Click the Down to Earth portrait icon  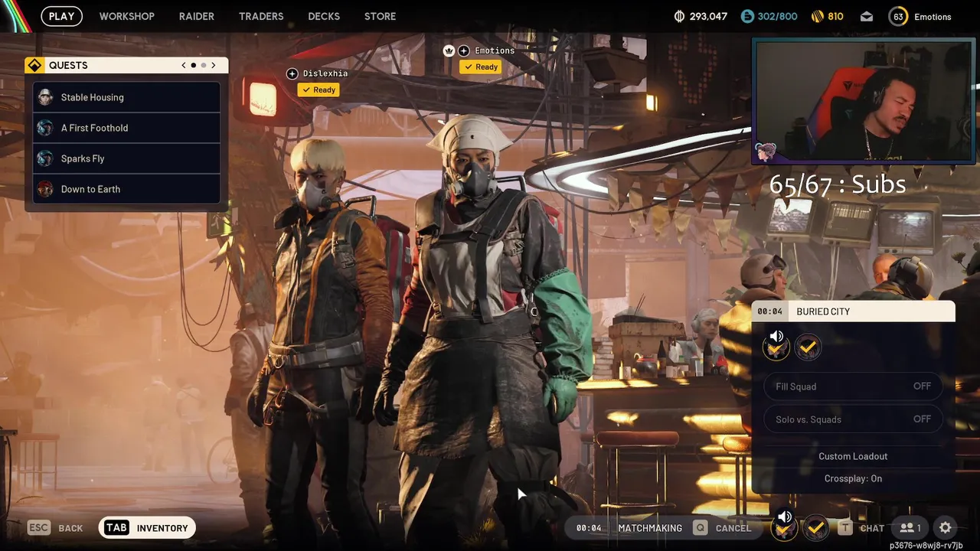45,189
